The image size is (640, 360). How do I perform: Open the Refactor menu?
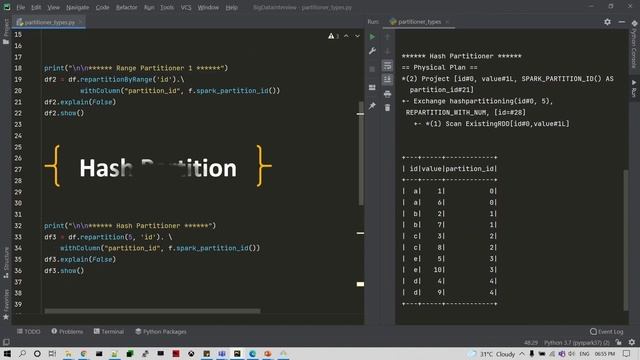click(x=127, y=7)
